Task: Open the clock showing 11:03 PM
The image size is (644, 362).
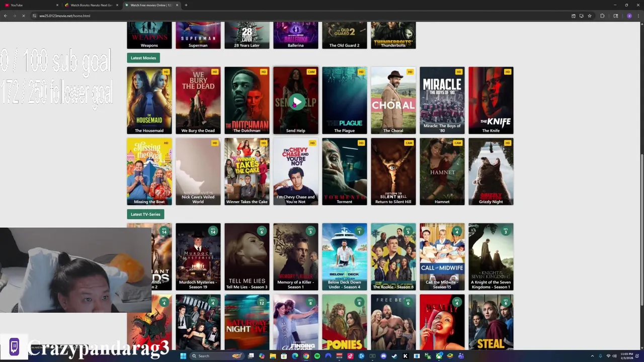Action: click(x=627, y=356)
